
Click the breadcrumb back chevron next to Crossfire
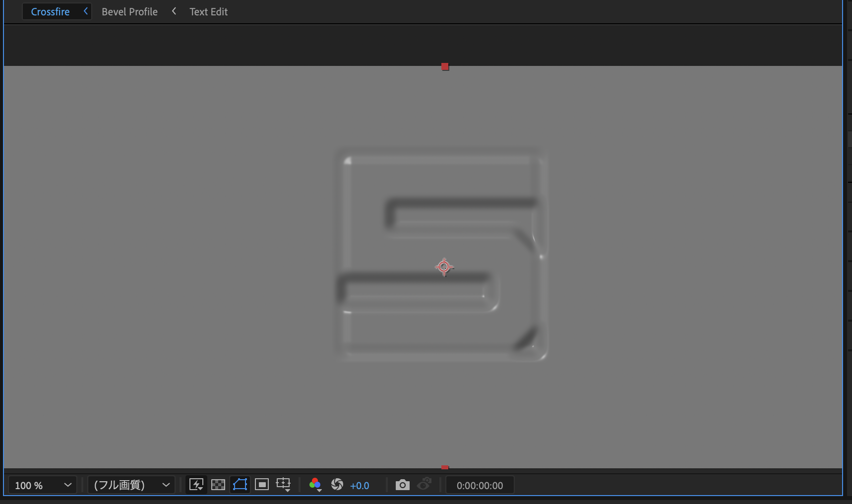[85, 11]
